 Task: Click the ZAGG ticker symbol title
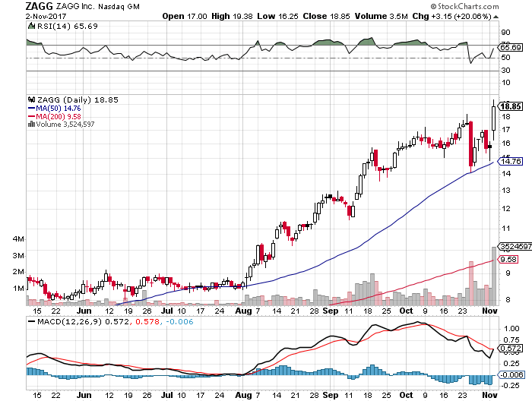click(39, 6)
